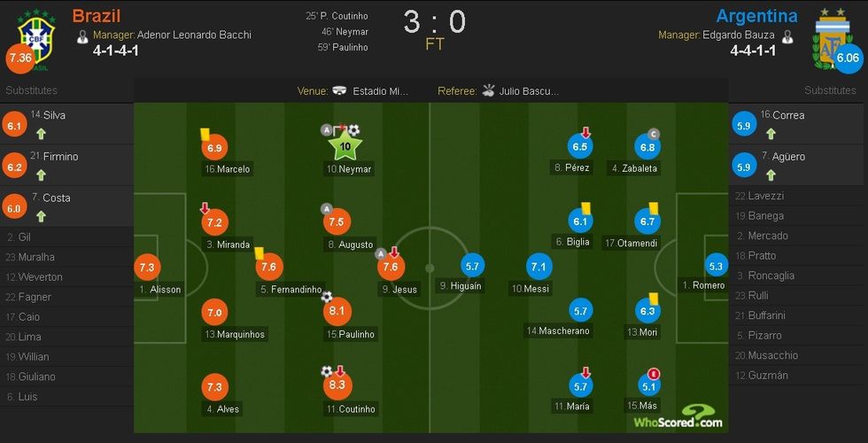The height and width of the screenshot is (443, 868).
Task: Click the whistle icon beside Referee
Action: point(488,90)
